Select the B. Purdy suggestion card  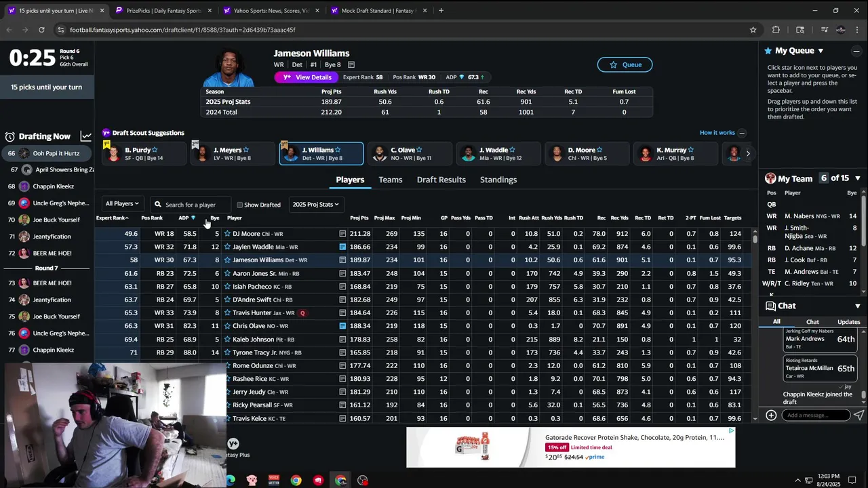144,154
